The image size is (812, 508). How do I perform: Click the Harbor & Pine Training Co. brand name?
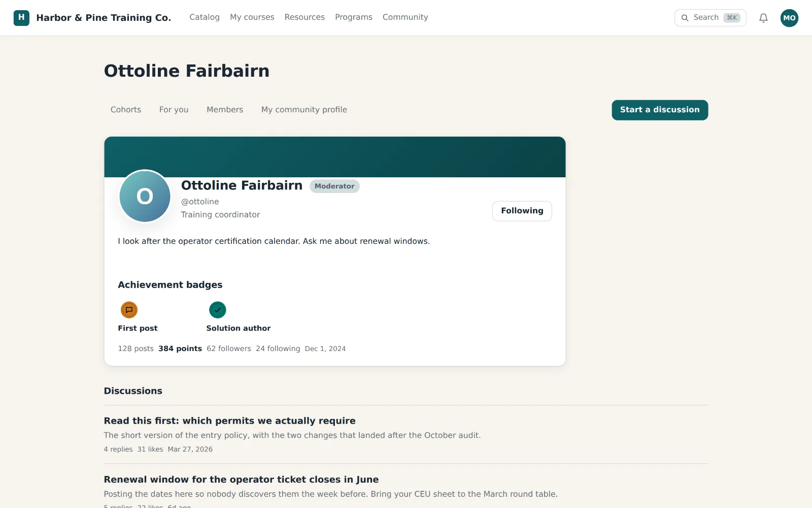tap(104, 18)
